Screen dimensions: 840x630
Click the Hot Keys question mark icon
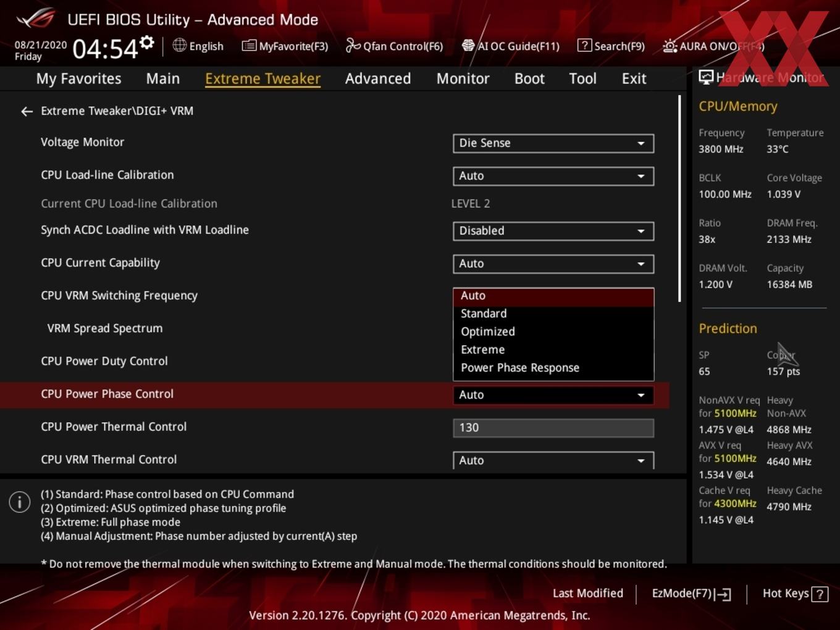tap(820, 594)
